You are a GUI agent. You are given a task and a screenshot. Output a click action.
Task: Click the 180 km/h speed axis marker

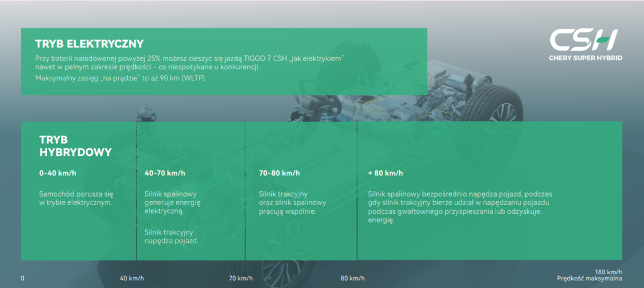coord(608,271)
